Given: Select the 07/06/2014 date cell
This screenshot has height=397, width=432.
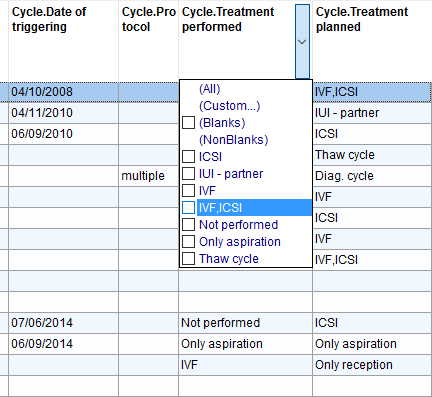Looking at the screenshot, I should [x=63, y=323].
